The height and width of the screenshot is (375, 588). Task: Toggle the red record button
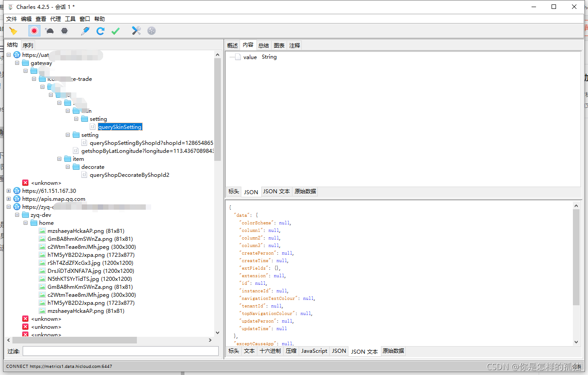click(x=34, y=31)
